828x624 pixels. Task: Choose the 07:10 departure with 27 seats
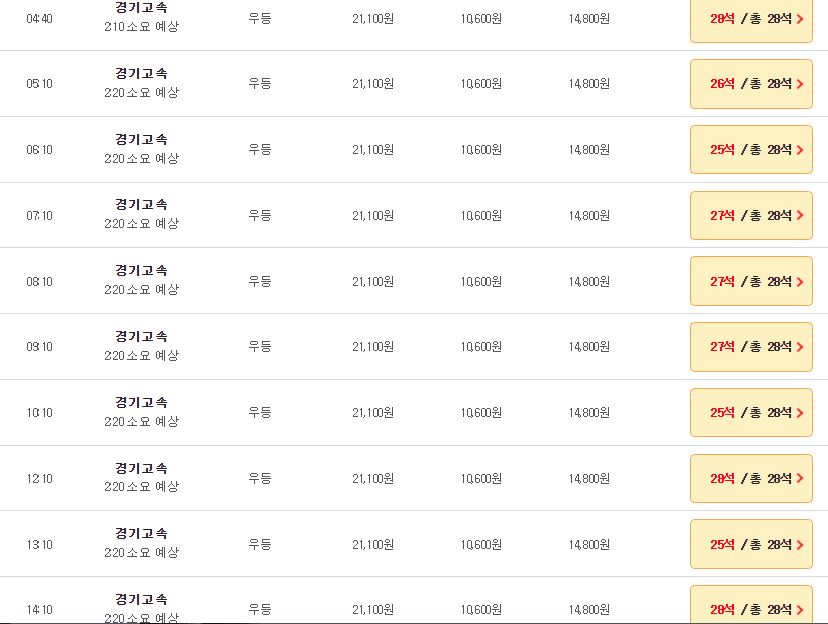point(751,215)
